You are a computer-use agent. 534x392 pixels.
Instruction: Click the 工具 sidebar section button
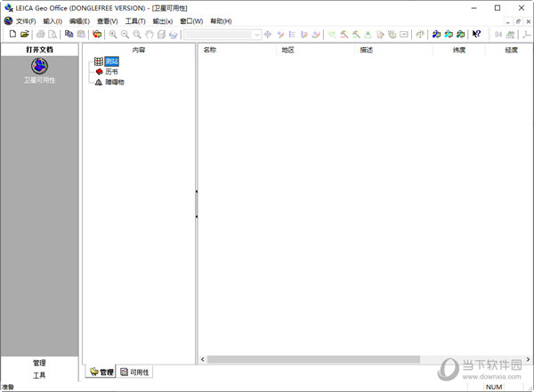(x=39, y=375)
